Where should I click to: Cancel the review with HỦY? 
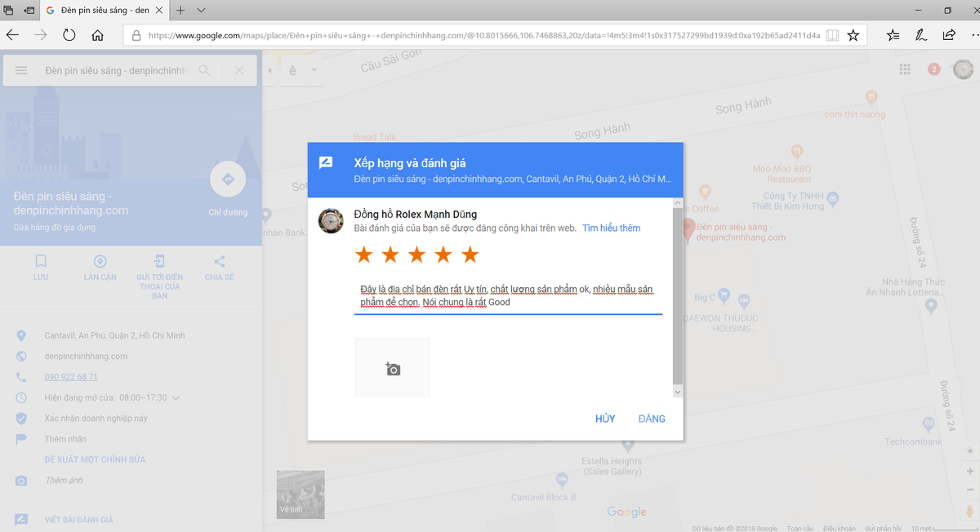click(x=605, y=419)
